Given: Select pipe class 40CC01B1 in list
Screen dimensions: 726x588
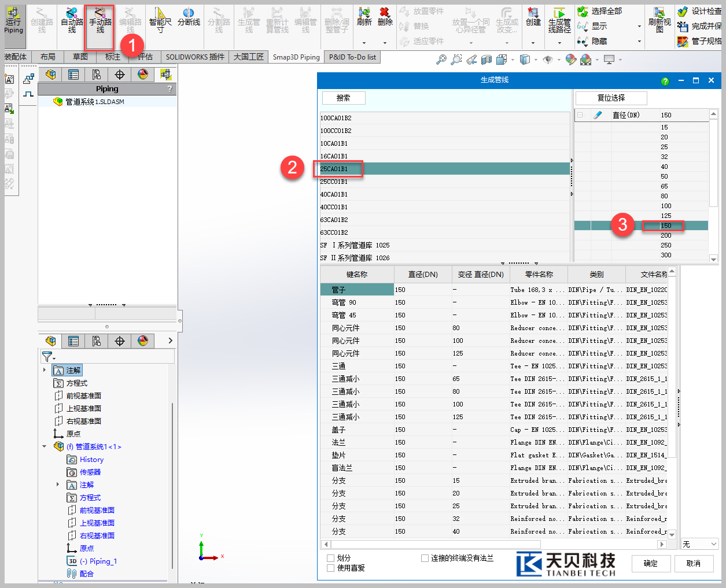Looking at the screenshot, I should point(445,207).
